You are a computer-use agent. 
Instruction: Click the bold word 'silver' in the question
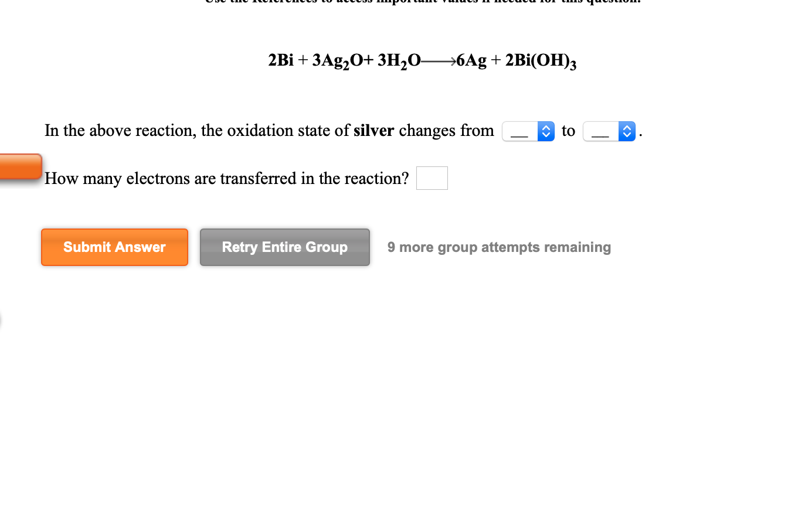tap(373, 131)
